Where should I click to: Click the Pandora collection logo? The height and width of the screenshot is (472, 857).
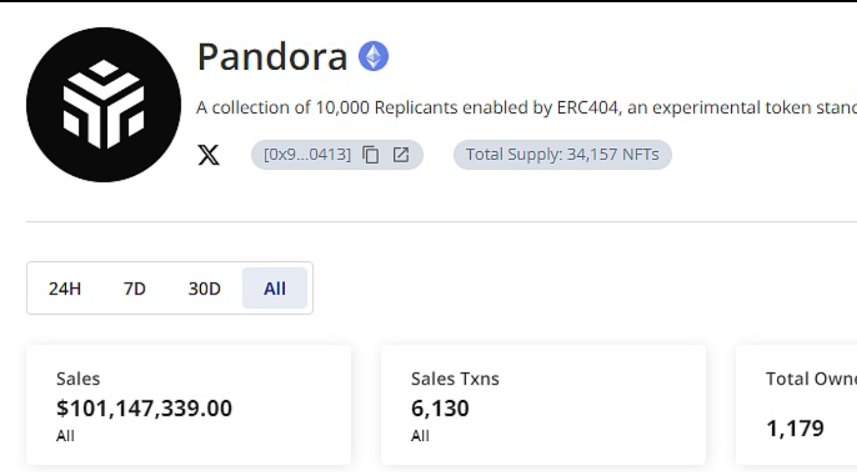[103, 105]
